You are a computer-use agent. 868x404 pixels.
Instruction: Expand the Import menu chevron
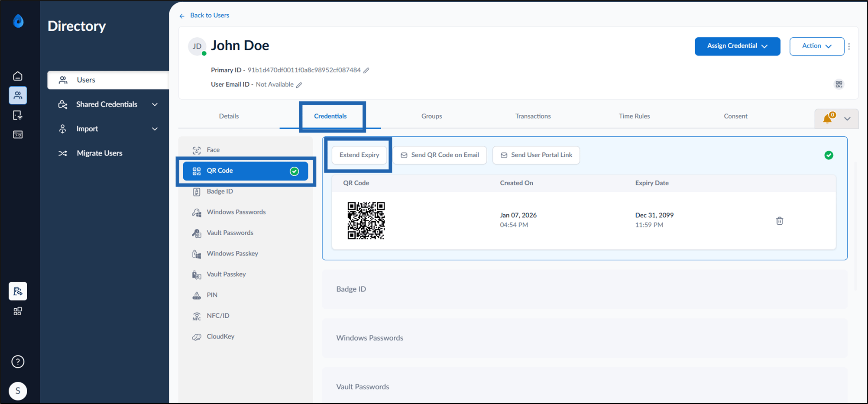pos(155,129)
